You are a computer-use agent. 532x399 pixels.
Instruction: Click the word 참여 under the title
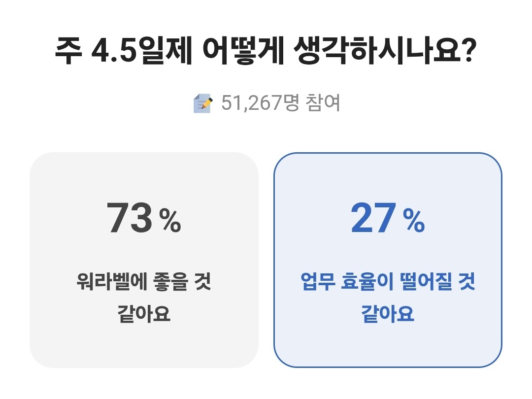point(323,104)
